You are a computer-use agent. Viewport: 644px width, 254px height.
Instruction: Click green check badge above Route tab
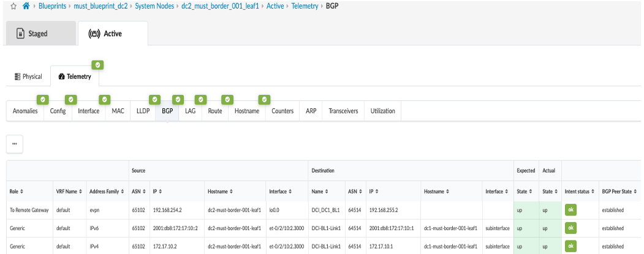click(227, 99)
